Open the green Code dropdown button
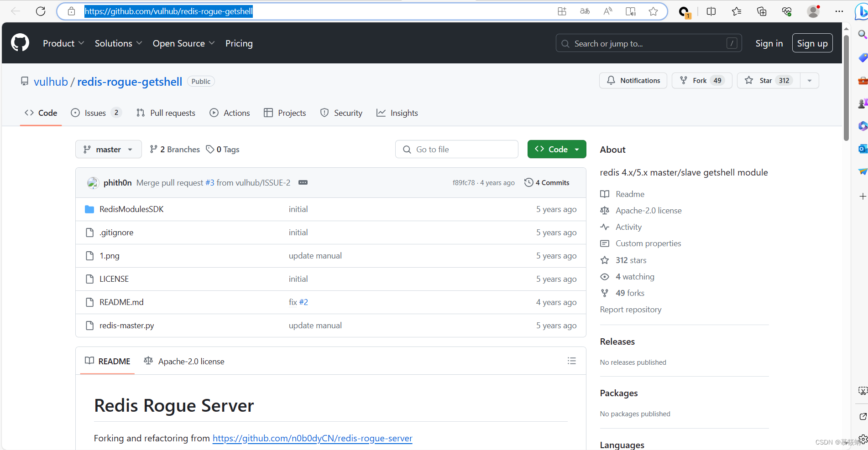Screen dimensions: 868x450 click(557, 150)
